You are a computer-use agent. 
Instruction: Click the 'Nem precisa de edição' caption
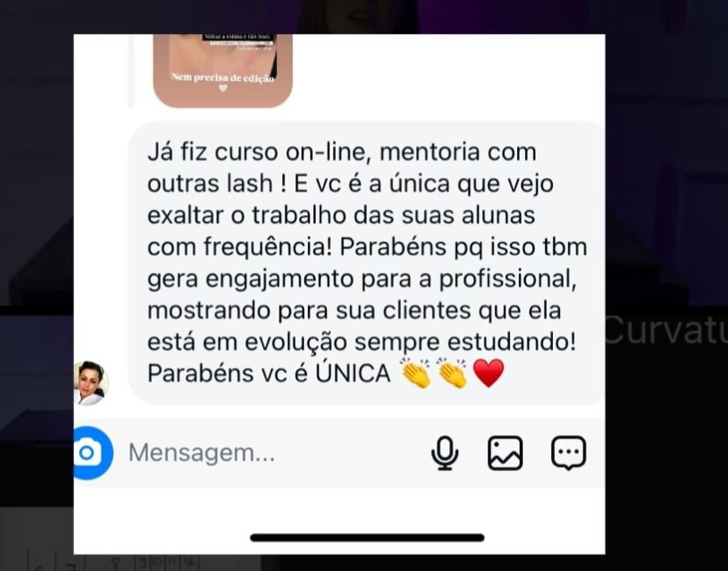click(222, 77)
